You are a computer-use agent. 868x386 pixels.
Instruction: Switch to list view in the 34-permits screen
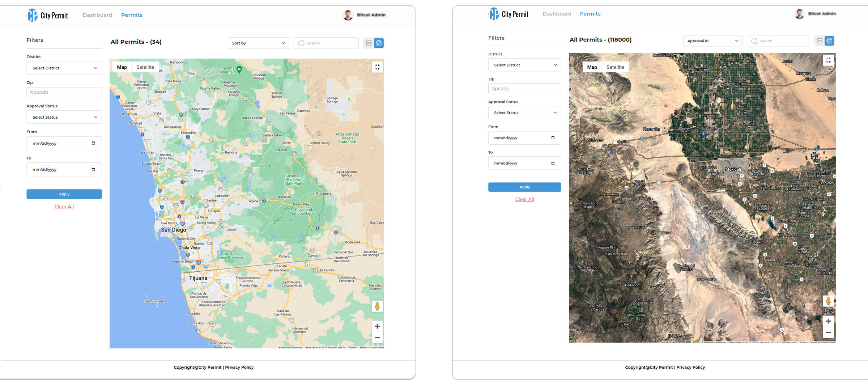pos(369,43)
